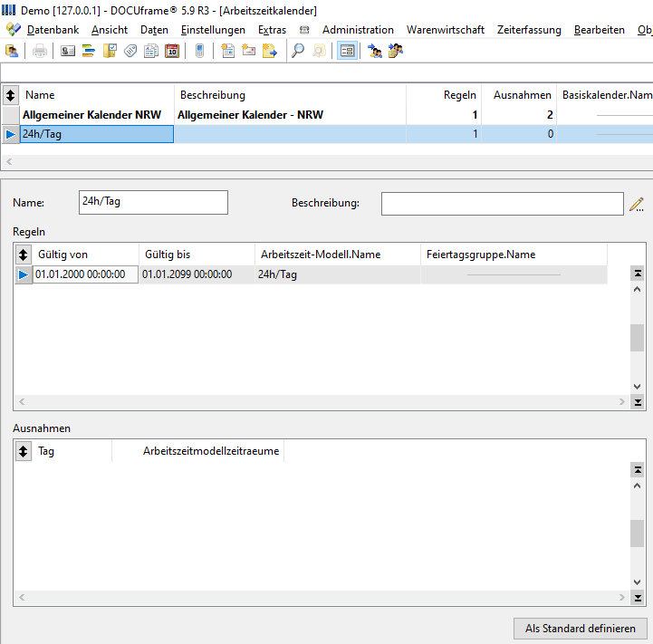Click the colored bars project icon
This screenshot has width=653, height=644.
[x=88, y=52]
